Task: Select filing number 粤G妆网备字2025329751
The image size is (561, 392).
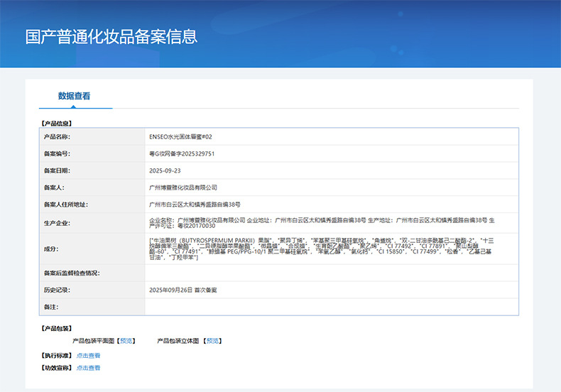Action: click(x=182, y=154)
